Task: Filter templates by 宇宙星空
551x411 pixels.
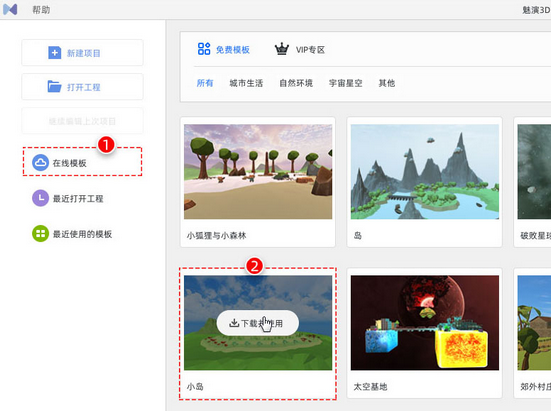Action: (345, 83)
